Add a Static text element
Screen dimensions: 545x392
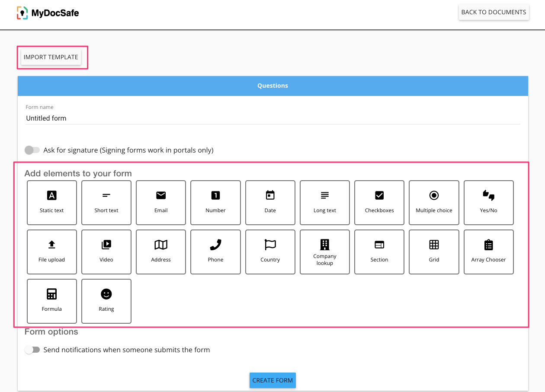coord(52,202)
